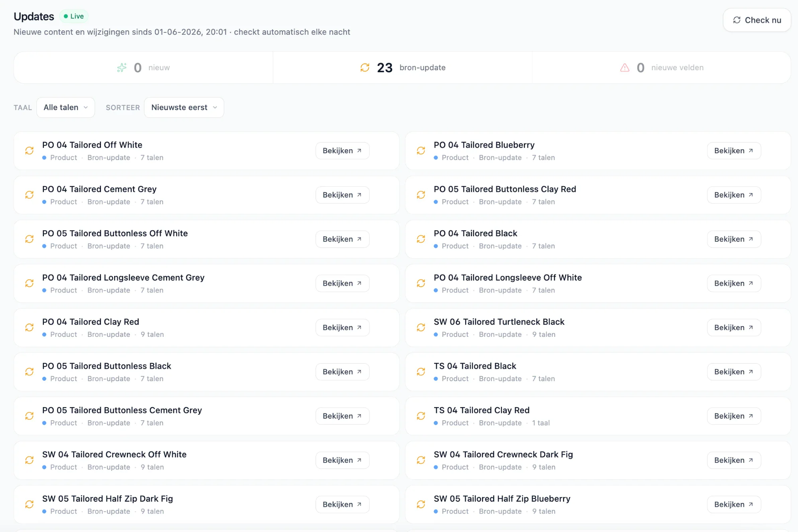Click sync icon of SW 04 Tailored Crewneck Dark Fig
Screen dimensions: 798x532
421,460
